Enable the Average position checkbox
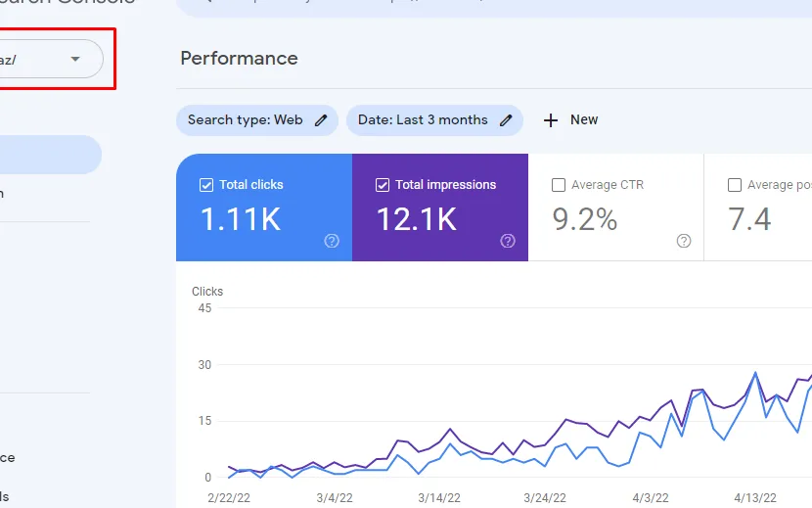Image resolution: width=812 pixels, height=508 pixels. click(735, 185)
